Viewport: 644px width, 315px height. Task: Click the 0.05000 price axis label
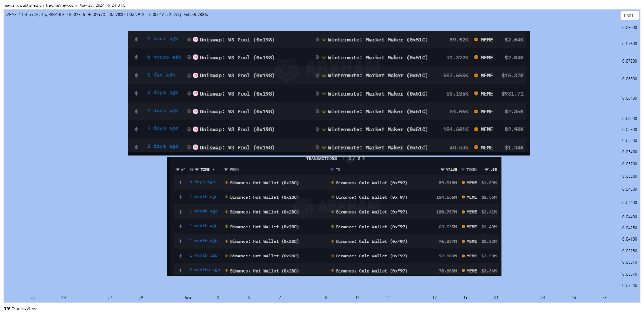click(x=630, y=176)
